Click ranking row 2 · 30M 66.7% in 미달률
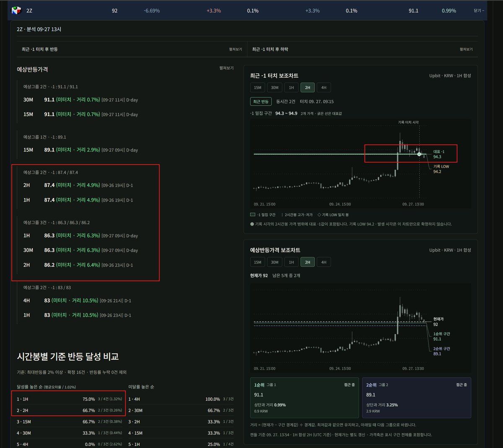This screenshot has width=503, height=448. (181, 410)
